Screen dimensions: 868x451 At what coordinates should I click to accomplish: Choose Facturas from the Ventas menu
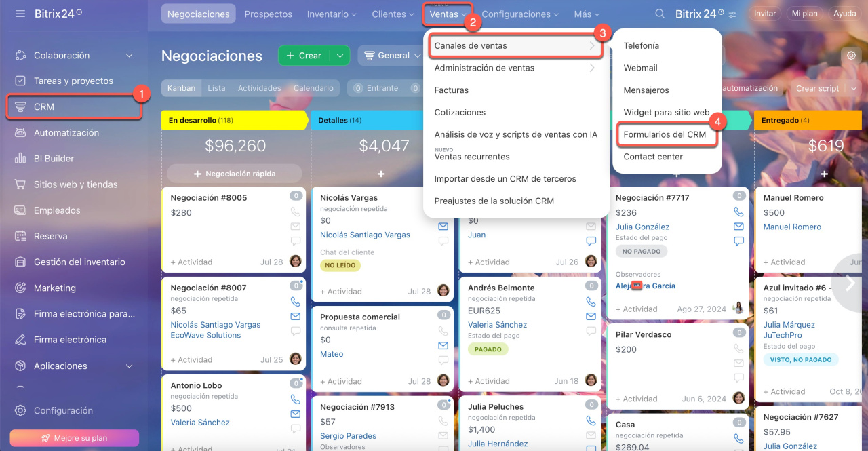(452, 90)
